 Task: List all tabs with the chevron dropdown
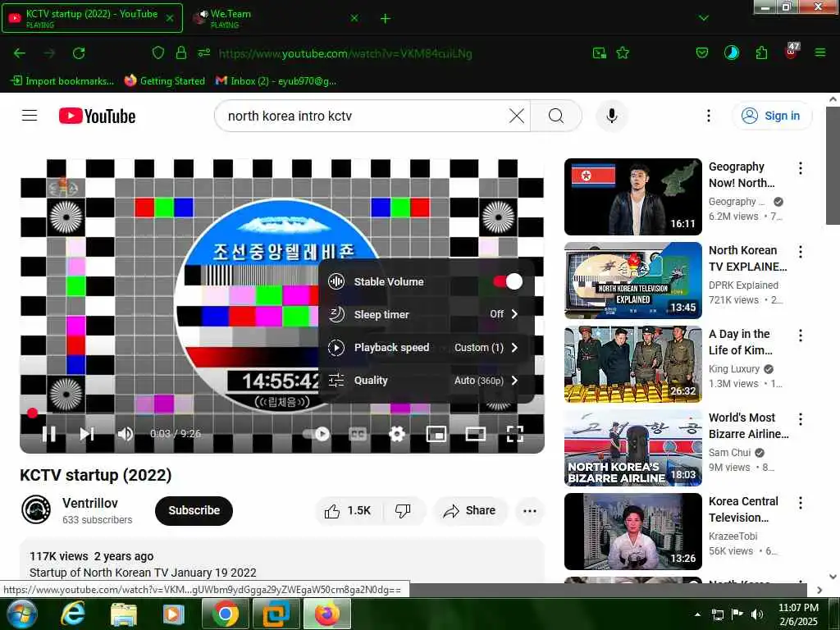704,18
